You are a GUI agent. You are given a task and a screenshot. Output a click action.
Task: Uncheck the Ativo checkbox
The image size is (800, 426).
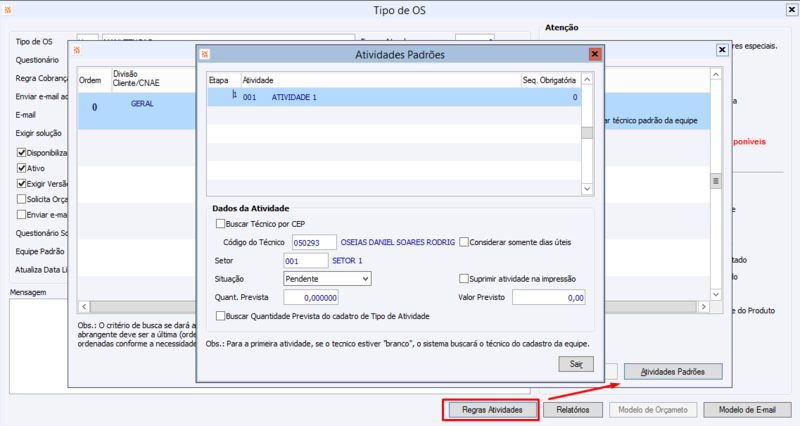(21, 168)
